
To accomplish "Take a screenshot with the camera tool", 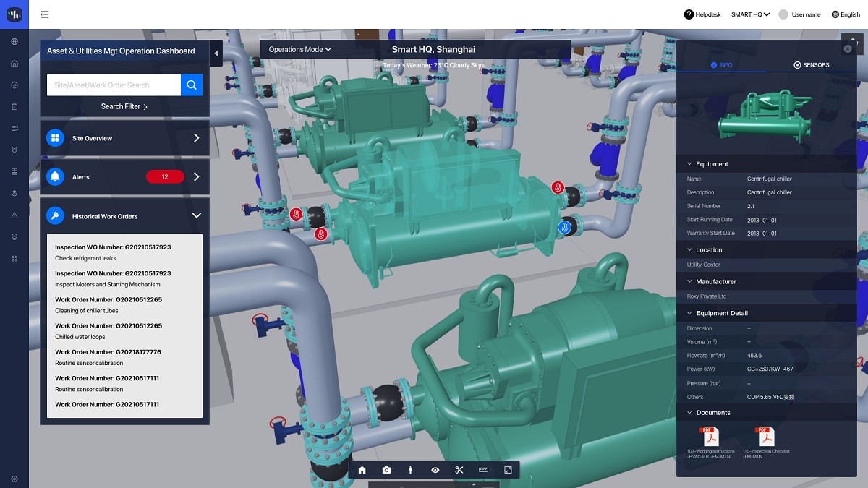I will 386,470.
